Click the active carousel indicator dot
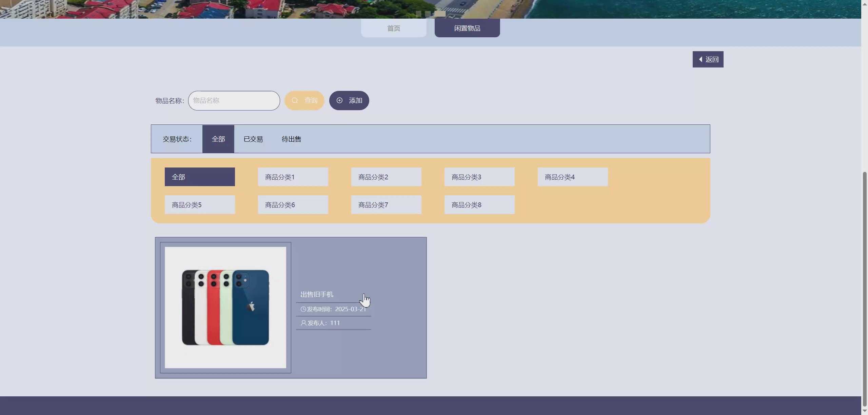Image resolution: width=868 pixels, height=415 pixels. click(440, 14)
